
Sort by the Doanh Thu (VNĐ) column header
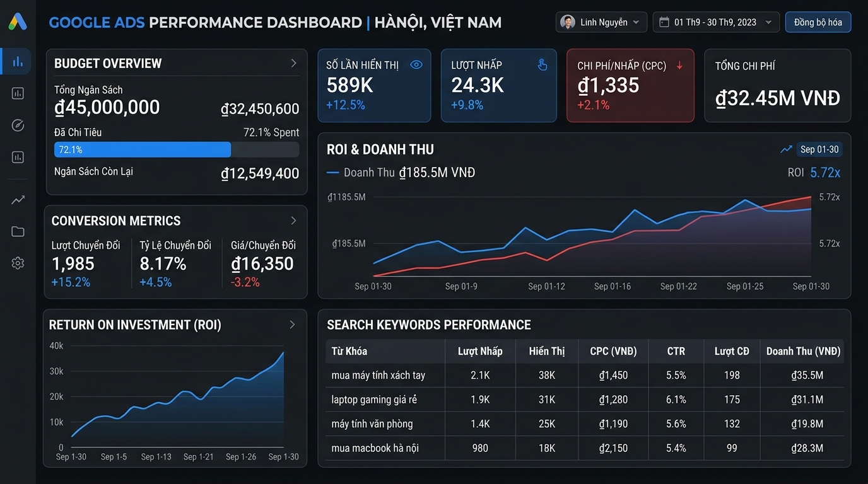(804, 351)
